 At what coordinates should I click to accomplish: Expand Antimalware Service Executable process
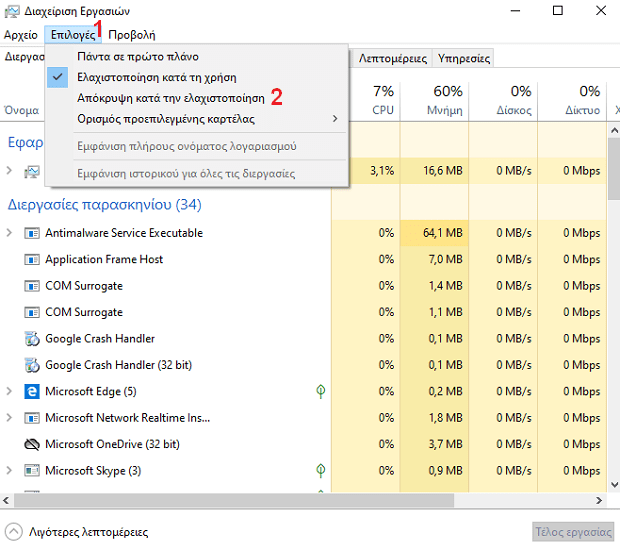tap(9, 233)
